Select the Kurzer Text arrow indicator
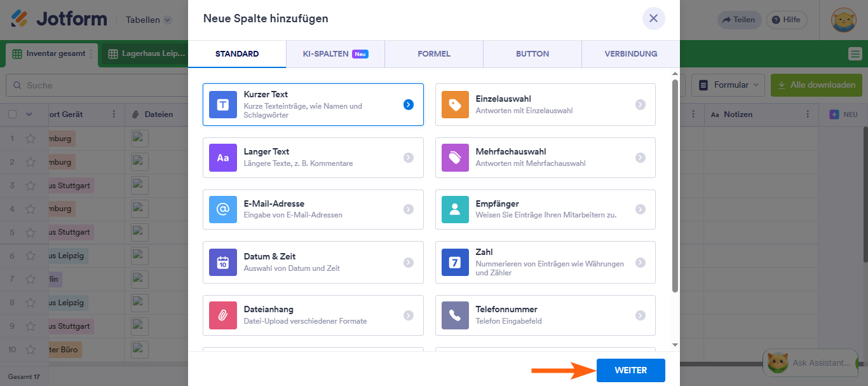This screenshot has width=868, height=386. click(409, 104)
